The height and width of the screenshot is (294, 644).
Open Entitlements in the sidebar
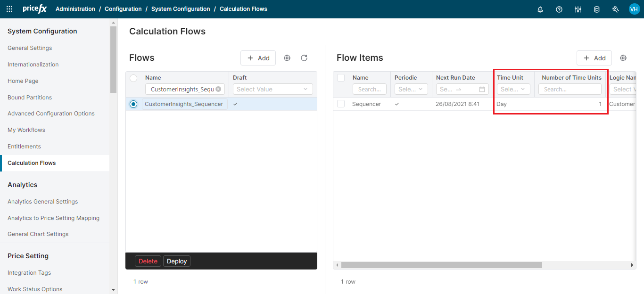pyautogui.click(x=24, y=147)
